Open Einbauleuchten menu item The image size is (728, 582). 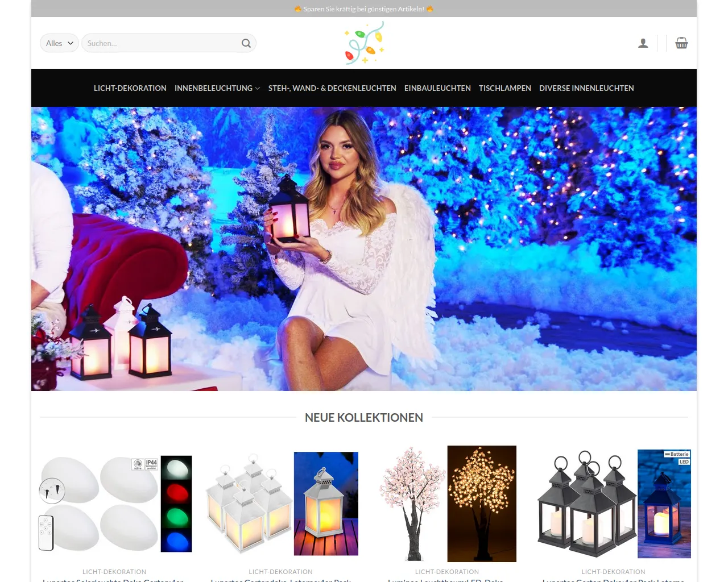[437, 88]
